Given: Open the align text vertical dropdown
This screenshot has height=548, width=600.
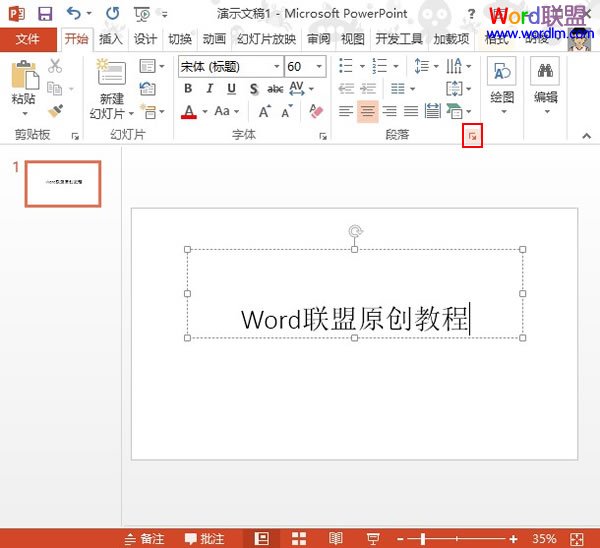Looking at the screenshot, I should click(458, 89).
